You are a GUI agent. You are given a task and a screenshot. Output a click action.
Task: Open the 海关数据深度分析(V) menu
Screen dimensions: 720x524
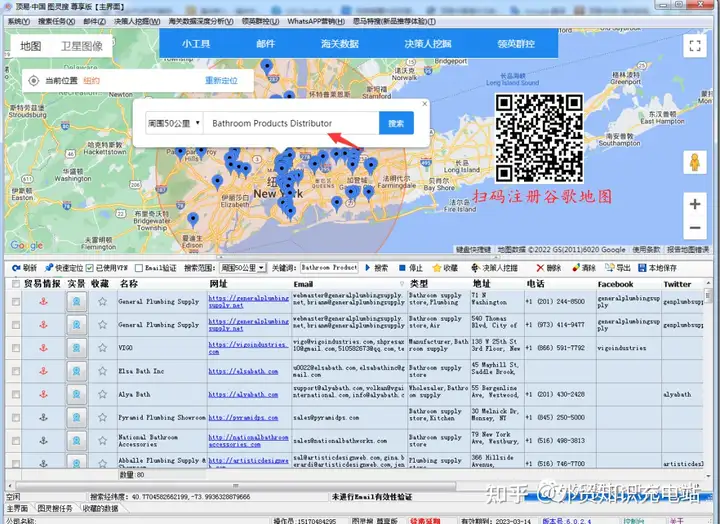tap(201, 22)
